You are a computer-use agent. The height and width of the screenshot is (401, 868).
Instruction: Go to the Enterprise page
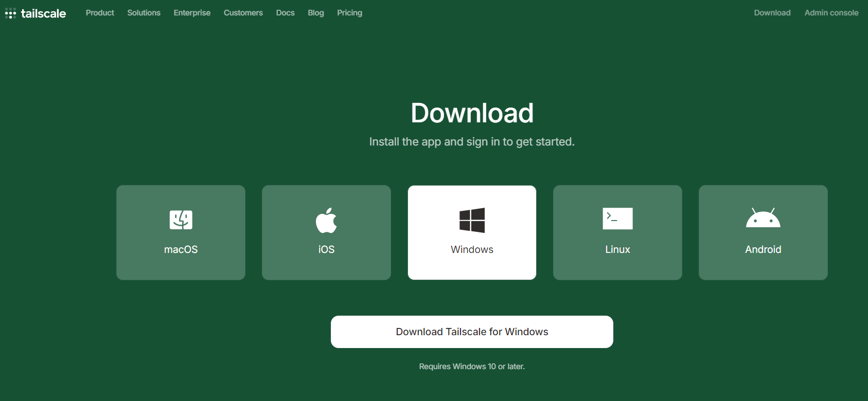point(192,13)
